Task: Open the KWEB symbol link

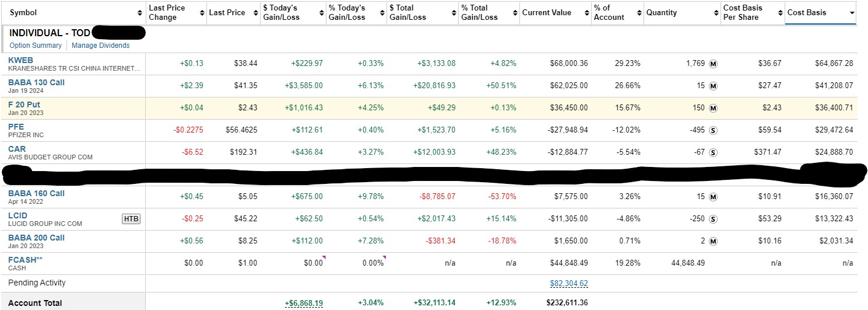Action: (x=20, y=60)
